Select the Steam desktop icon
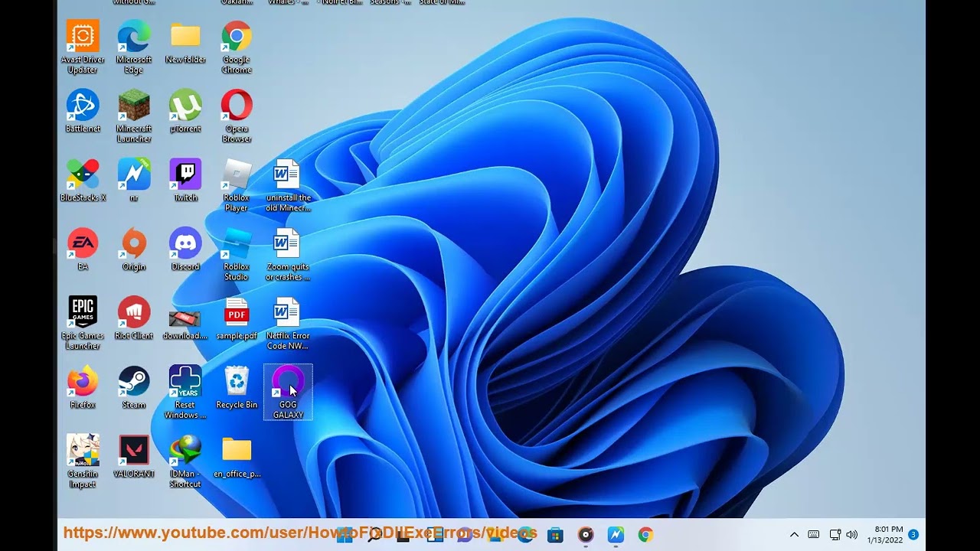Screen dimensions: 980x551 tap(134, 388)
